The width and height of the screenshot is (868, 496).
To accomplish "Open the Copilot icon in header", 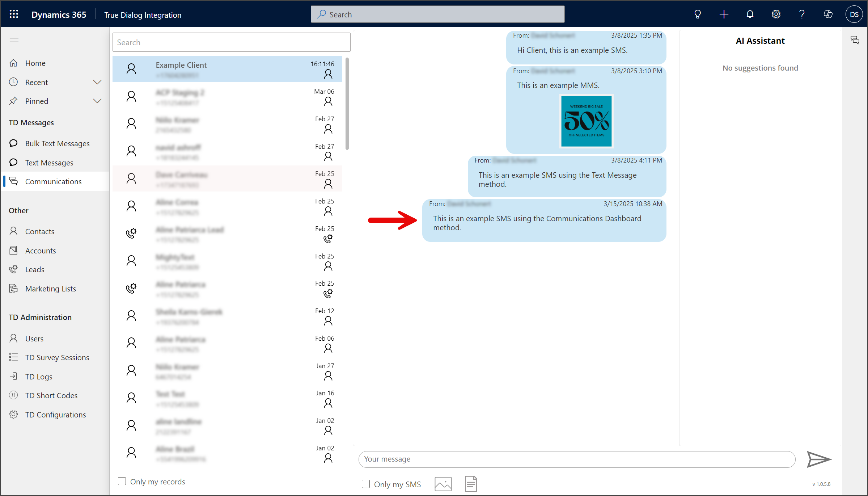I will (x=828, y=14).
